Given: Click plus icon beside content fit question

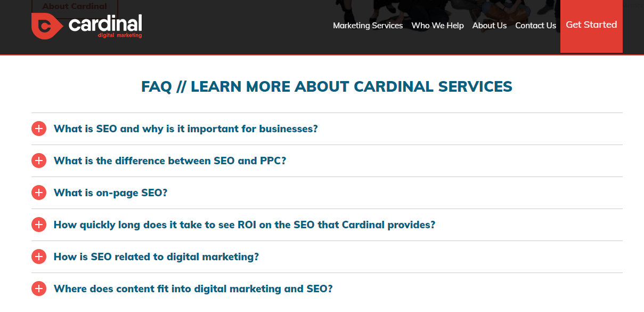Looking at the screenshot, I should click(39, 289).
